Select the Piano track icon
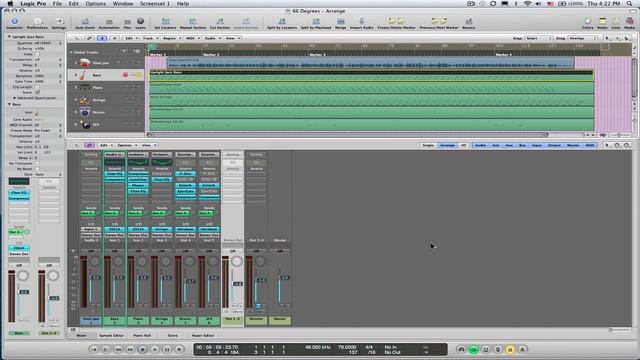The height and width of the screenshot is (360, 640). 84,87
